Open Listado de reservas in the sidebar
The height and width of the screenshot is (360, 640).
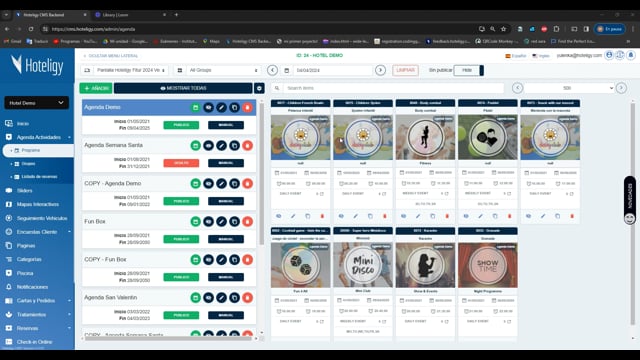(x=39, y=177)
